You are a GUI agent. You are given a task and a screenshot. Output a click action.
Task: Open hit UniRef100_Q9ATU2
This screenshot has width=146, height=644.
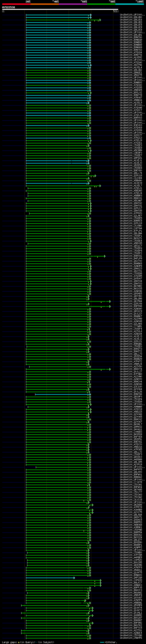(131, 203)
